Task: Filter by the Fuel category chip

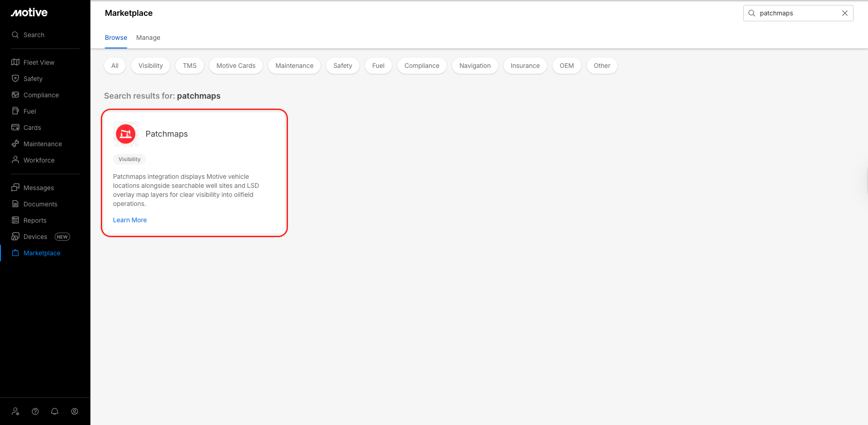Action: (378, 66)
